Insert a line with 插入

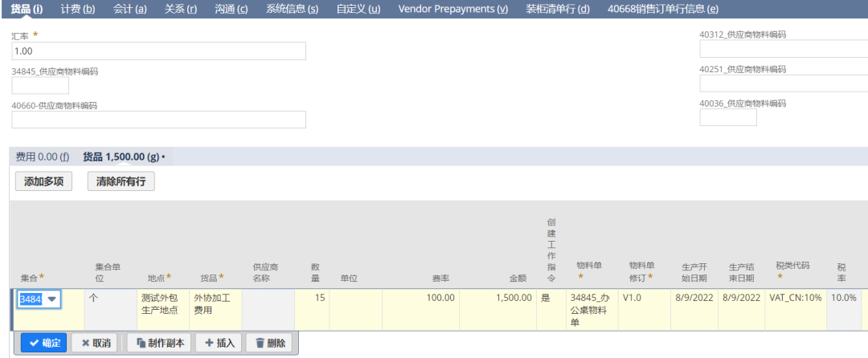pos(219,343)
